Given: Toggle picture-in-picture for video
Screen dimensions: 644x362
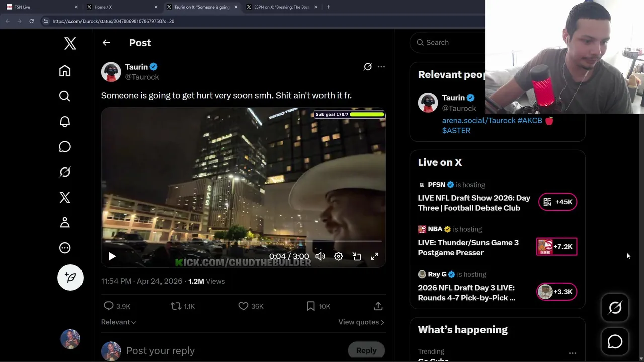Looking at the screenshot, I should click(x=357, y=256).
